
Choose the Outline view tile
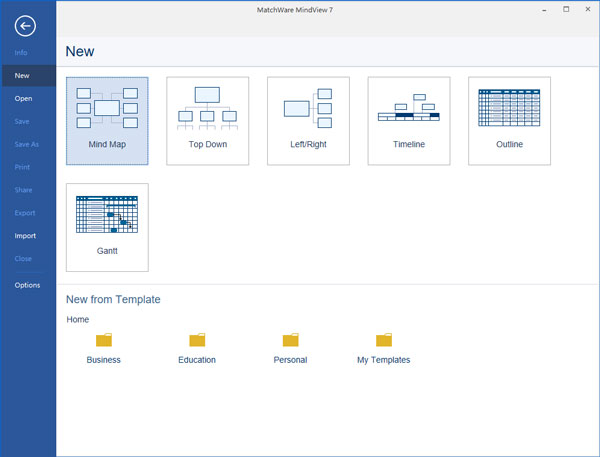509,121
